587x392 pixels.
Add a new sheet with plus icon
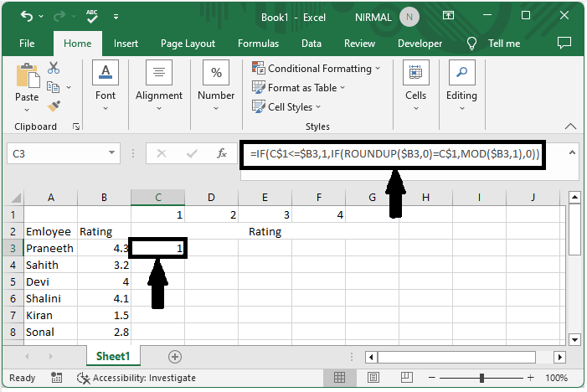(175, 356)
